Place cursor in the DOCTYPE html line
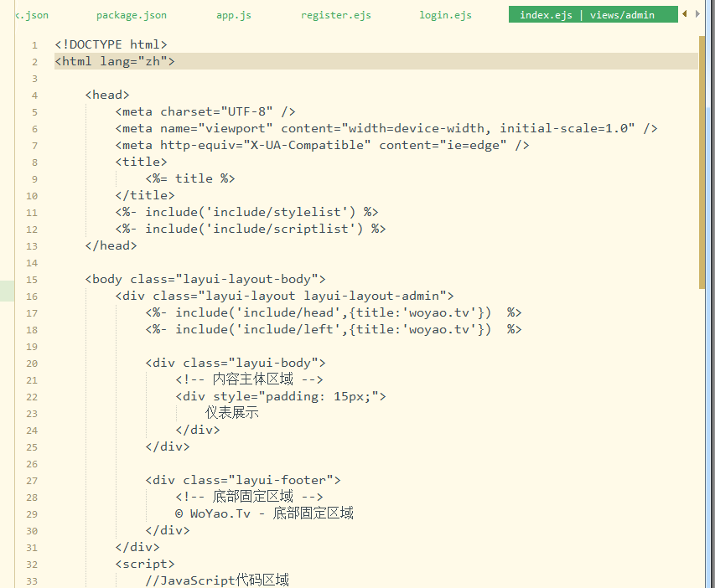Screen dimensions: 715x588 [111, 45]
